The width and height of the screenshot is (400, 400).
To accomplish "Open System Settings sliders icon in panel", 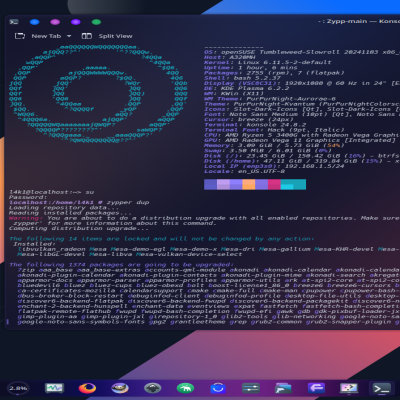I will tap(251, 388).
